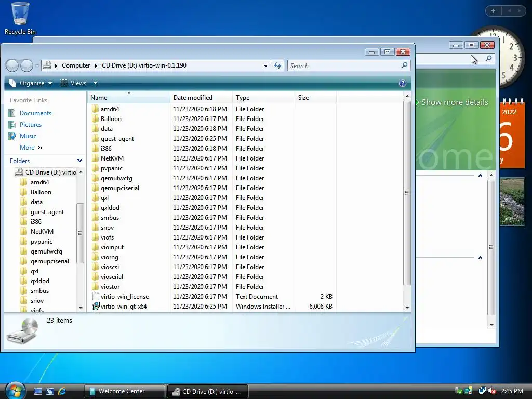The width and height of the screenshot is (532, 399).
Task: Click the folder tree vertical scrollbar thumb
Action: point(80,233)
